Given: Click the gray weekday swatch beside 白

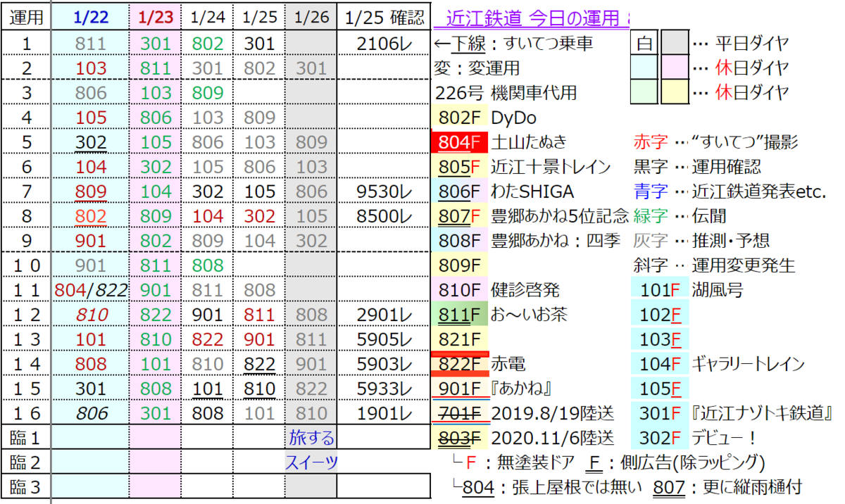Looking at the screenshot, I should (x=674, y=44).
